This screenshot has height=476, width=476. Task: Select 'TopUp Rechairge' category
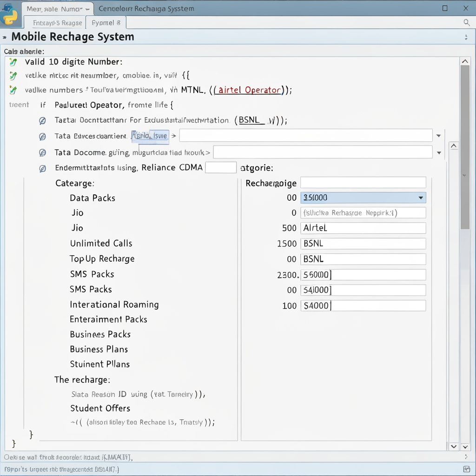pyautogui.click(x=102, y=259)
